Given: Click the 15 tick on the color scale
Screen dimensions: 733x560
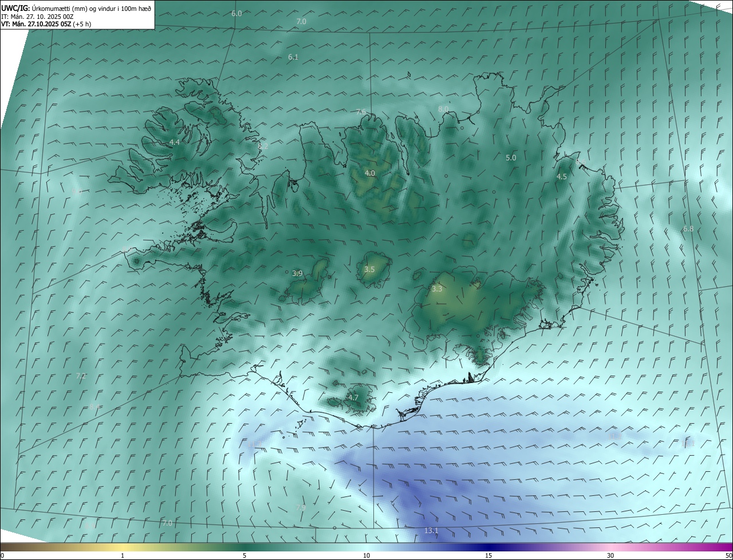Looking at the screenshot, I should pos(488,555).
